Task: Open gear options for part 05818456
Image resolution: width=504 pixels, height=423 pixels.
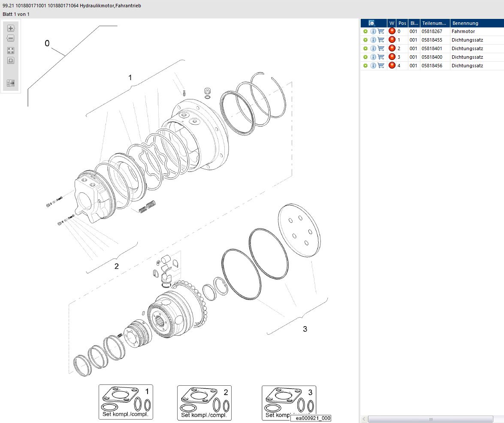Action: pos(365,66)
